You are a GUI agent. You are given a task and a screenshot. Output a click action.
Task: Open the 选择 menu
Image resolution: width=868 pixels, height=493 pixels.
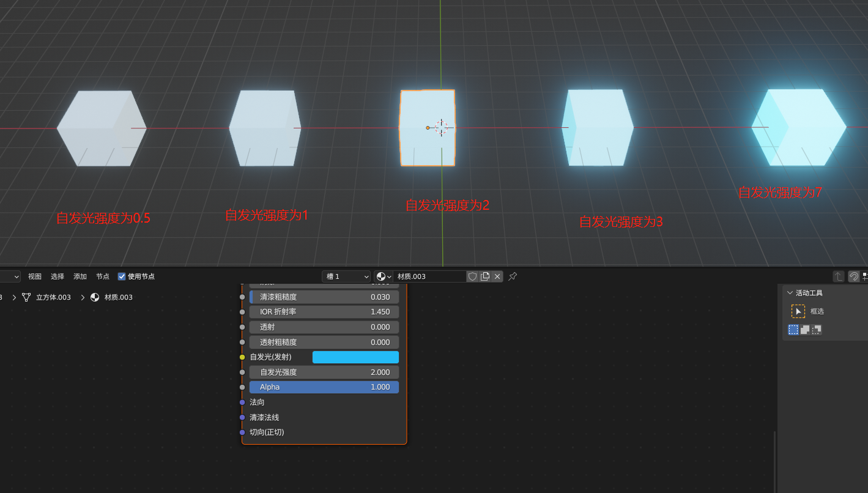coord(57,276)
